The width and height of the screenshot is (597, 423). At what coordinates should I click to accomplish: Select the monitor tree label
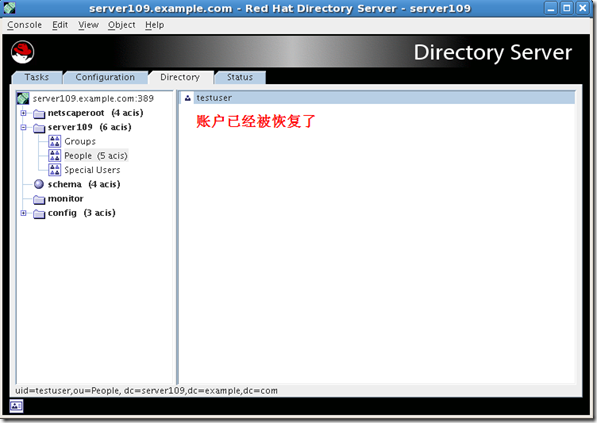click(x=65, y=199)
